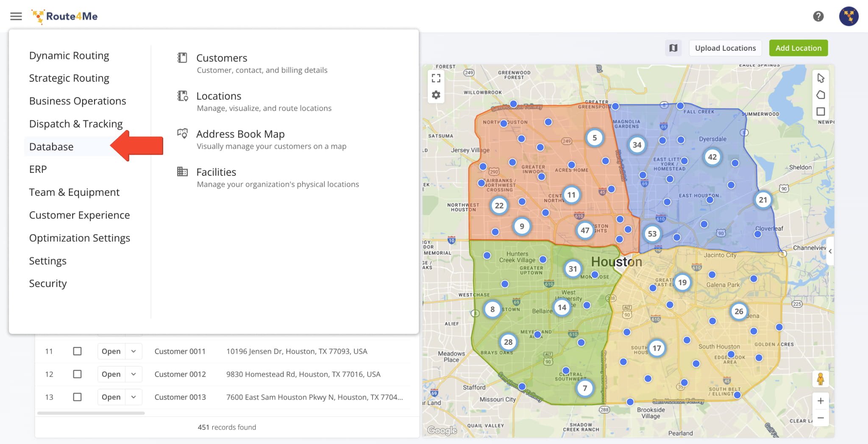
Task: Select Dispatch & Tracking menu item
Action: [76, 124]
